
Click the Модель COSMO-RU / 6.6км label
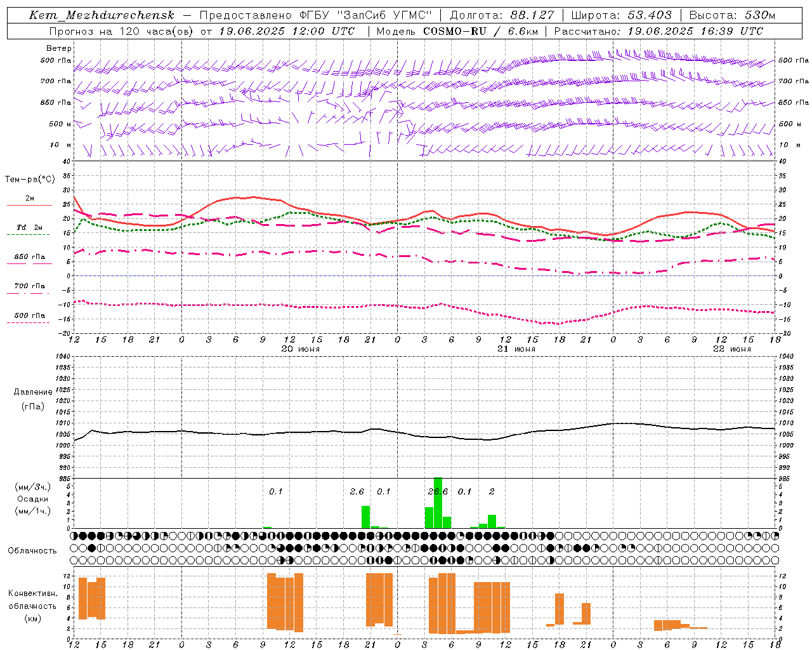tap(457, 31)
